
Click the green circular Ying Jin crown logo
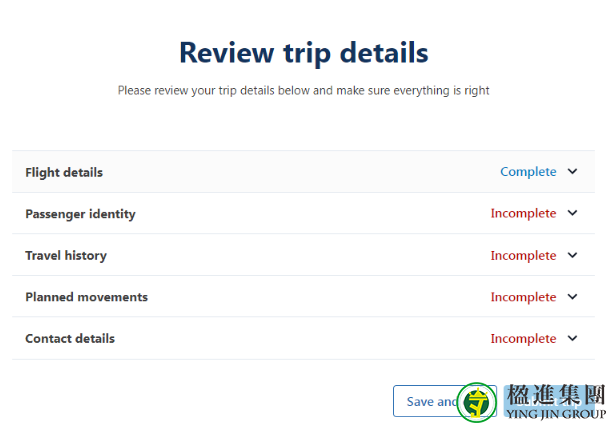[x=477, y=402]
